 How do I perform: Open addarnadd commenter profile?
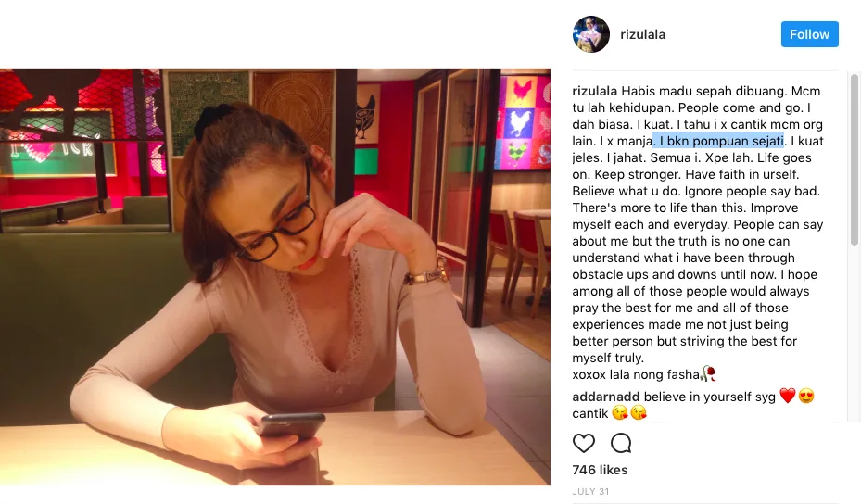(605, 397)
